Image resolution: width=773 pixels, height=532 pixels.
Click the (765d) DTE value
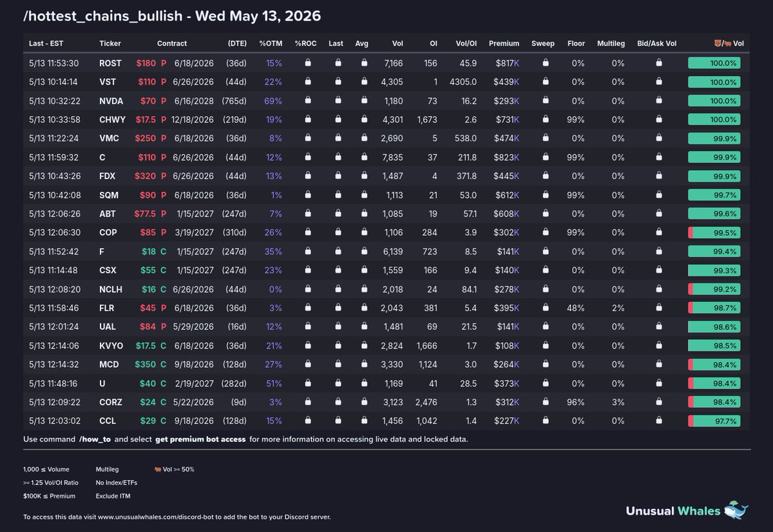235,100
